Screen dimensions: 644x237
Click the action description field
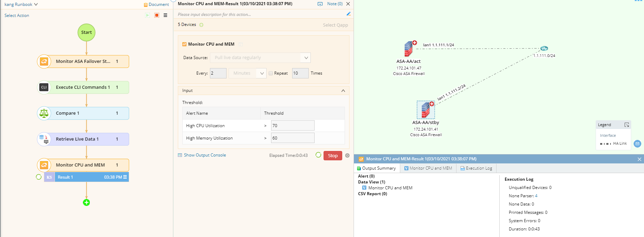261,15
